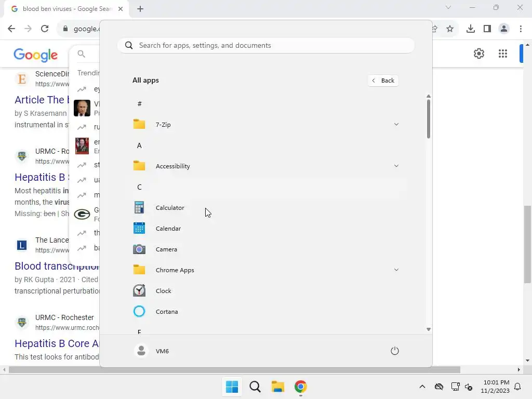This screenshot has width=532, height=399.
Task: Select the letter 'C' section header
Action: click(139, 187)
